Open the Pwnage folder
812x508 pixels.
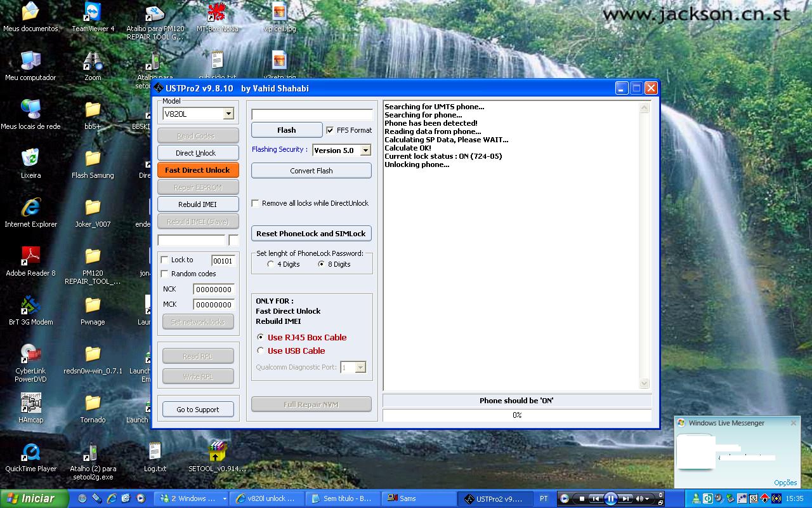(93, 311)
